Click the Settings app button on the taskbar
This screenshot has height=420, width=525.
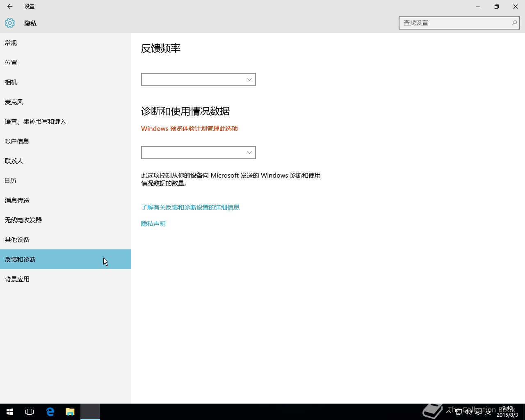[x=90, y=412]
